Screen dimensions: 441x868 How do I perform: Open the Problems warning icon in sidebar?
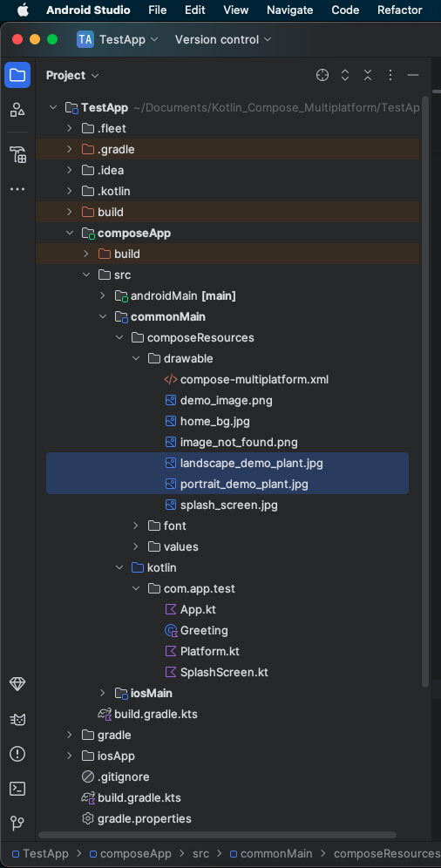pos(17,754)
